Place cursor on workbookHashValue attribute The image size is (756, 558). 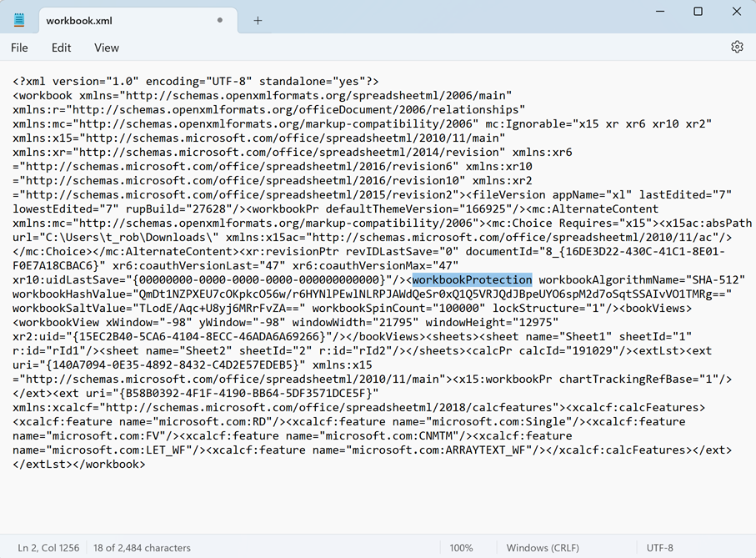click(x=67, y=294)
